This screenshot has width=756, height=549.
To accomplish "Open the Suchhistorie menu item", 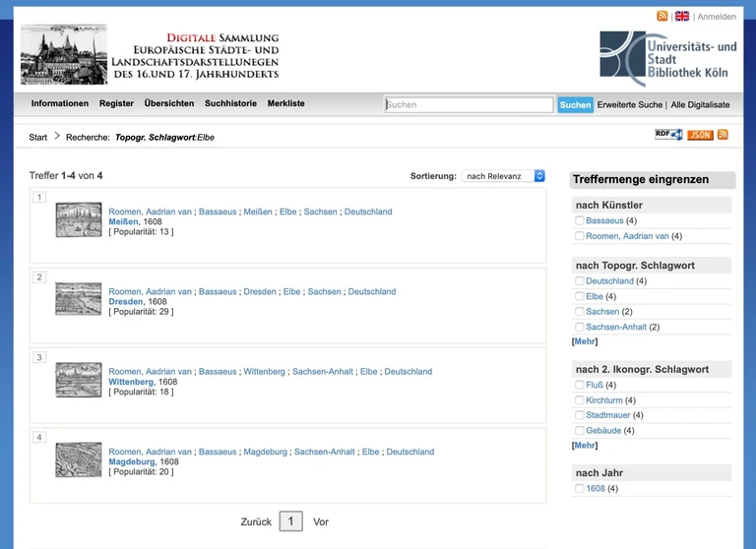I will [x=230, y=103].
